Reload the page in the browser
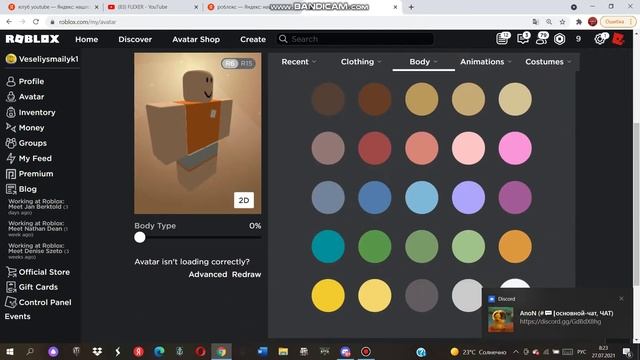This screenshot has height=360, width=640. [36, 22]
